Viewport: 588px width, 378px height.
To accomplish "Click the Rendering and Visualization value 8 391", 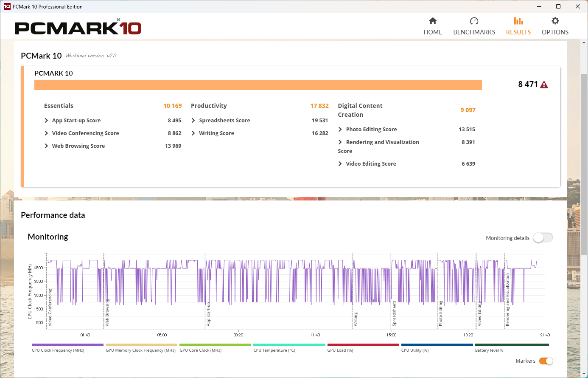I will coord(468,142).
